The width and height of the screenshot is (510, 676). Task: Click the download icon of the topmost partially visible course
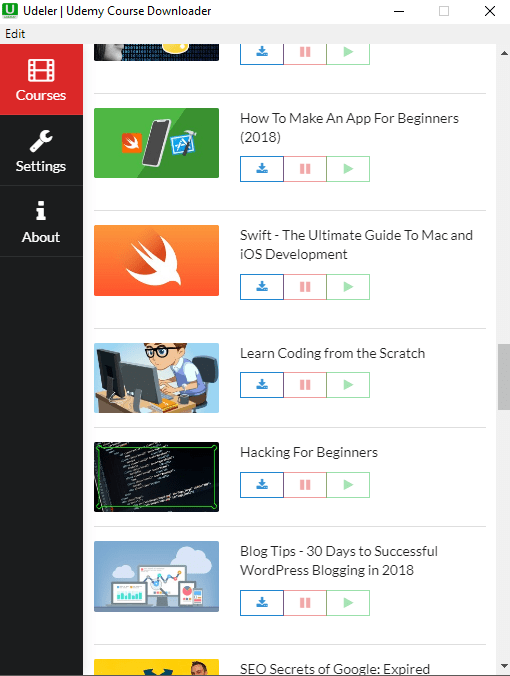tap(262, 53)
